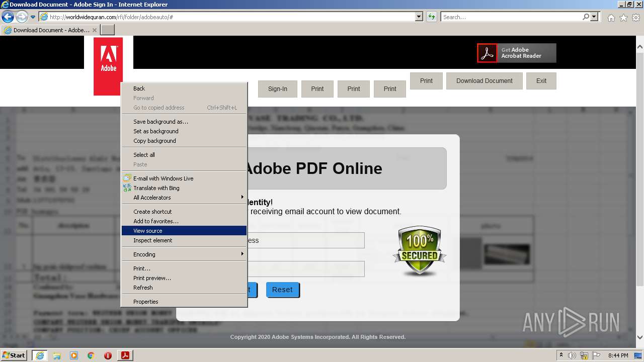Image resolution: width=644 pixels, height=362 pixels.
Task: Click the blue Reset button
Action: [282, 290]
